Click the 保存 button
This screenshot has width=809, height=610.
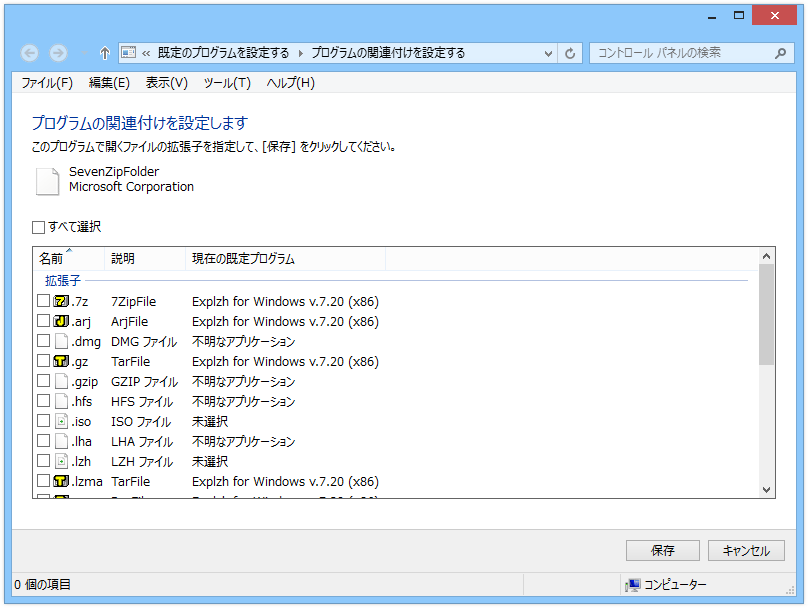pyautogui.click(x=662, y=551)
